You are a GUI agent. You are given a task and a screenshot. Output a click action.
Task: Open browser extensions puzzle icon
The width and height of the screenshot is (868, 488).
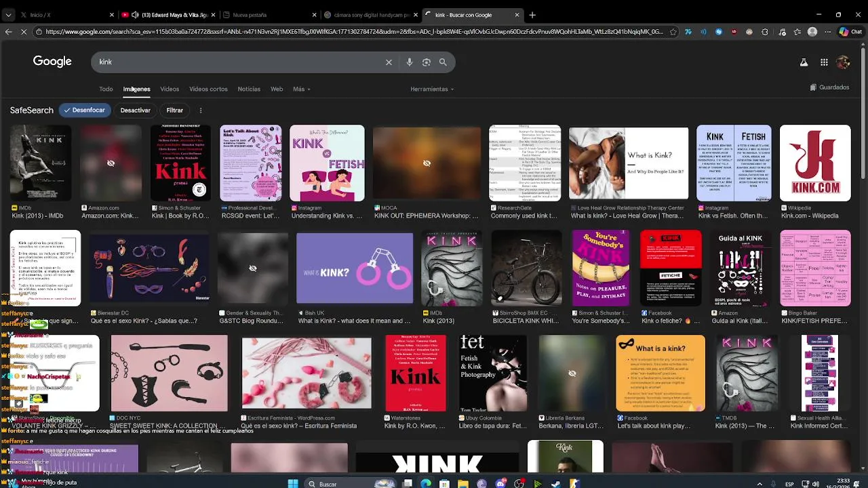[x=765, y=31]
